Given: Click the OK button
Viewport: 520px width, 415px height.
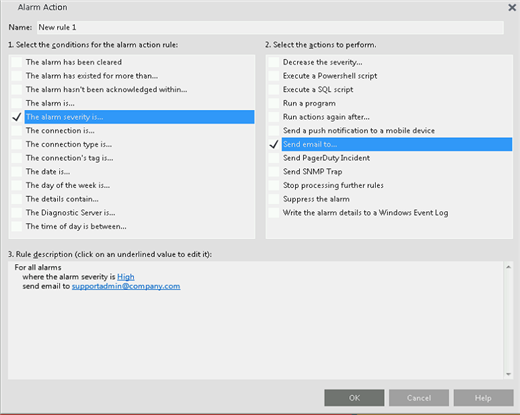Looking at the screenshot, I should tap(354, 398).
